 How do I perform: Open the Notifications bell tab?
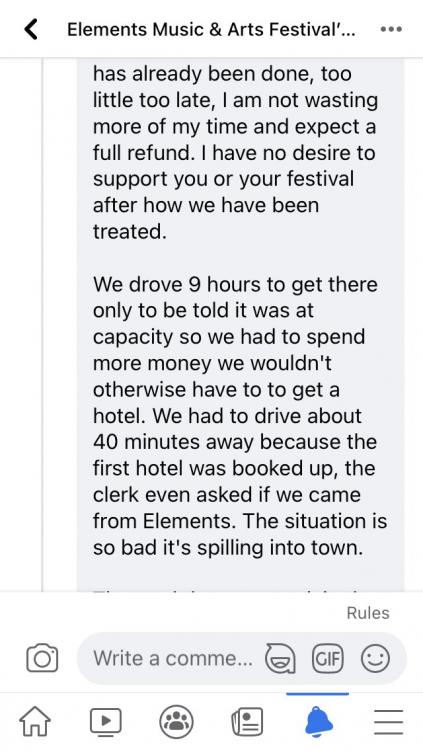coord(318,722)
